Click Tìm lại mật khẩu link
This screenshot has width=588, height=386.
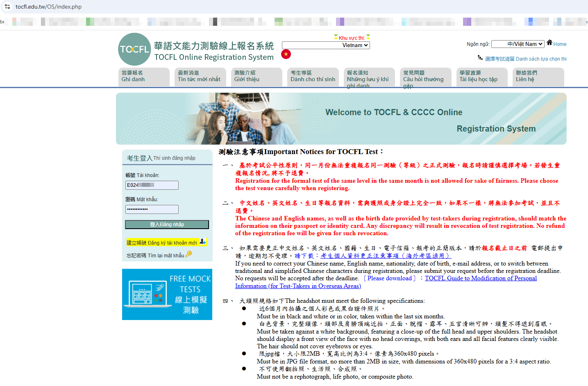pyautogui.click(x=155, y=255)
